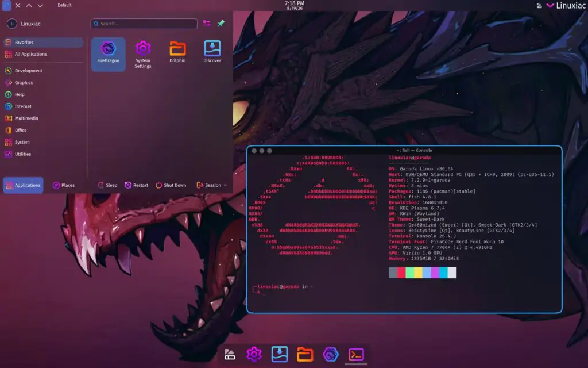Screen dimensions: 588x368
Task: Click the Sleep button
Action: (x=107, y=185)
